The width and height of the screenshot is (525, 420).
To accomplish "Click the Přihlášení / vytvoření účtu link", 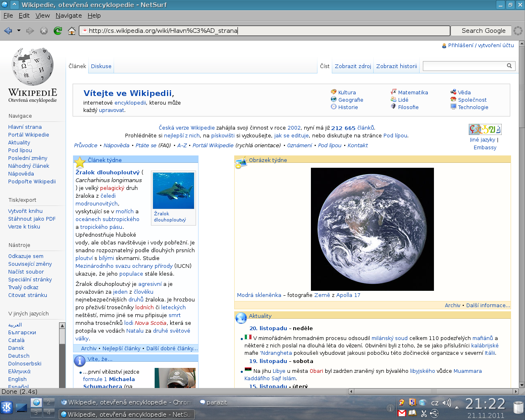I will point(481,46).
